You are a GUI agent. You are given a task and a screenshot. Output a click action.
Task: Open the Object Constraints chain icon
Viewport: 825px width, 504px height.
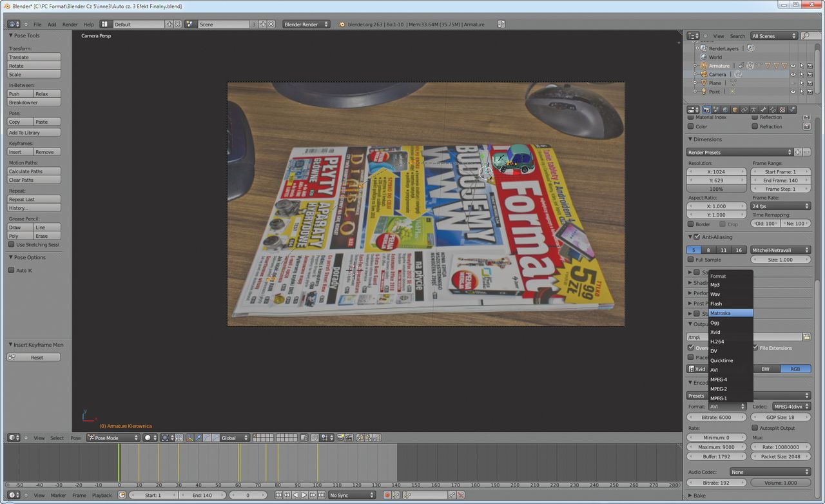coord(744,110)
